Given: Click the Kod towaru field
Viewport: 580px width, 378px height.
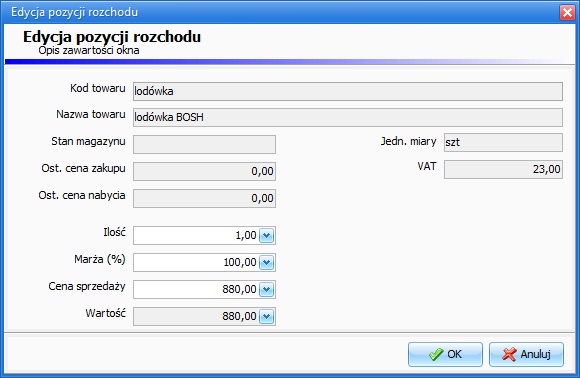Looking at the screenshot, I should coord(348,91).
